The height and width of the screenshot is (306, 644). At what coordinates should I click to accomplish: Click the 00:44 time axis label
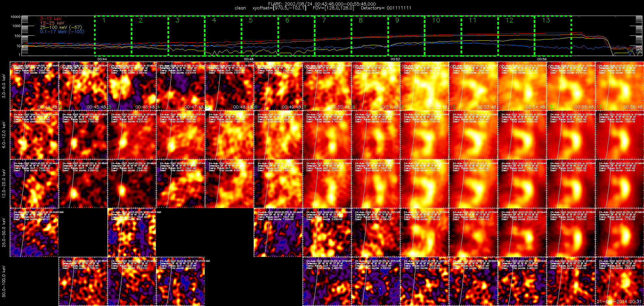(102, 59)
